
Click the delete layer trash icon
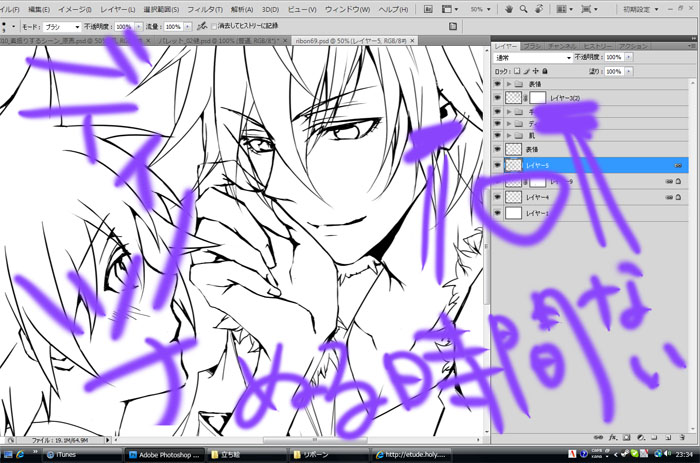click(x=682, y=438)
